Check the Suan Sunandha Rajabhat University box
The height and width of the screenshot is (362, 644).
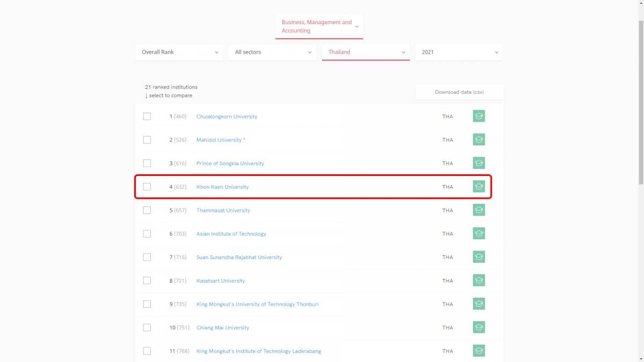tap(147, 257)
